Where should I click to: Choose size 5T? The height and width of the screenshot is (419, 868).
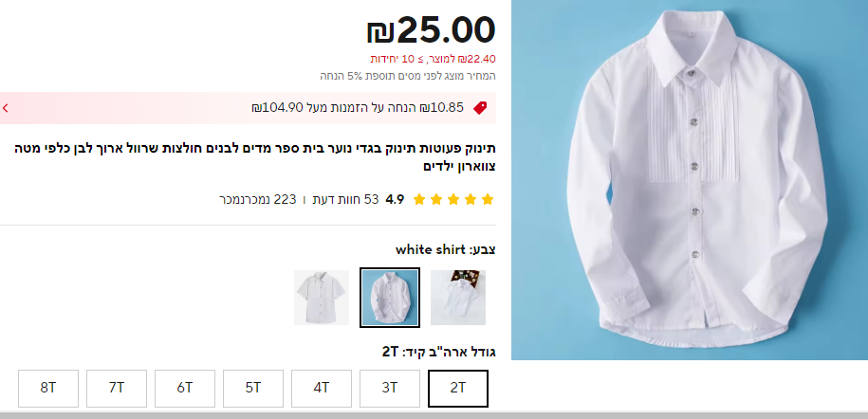(253, 389)
